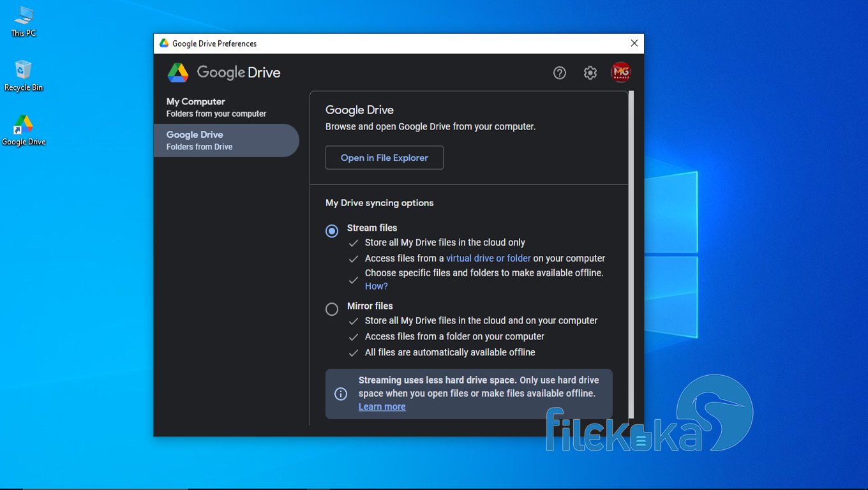868x490 pixels.
Task: Open the settings gear icon
Action: point(590,73)
